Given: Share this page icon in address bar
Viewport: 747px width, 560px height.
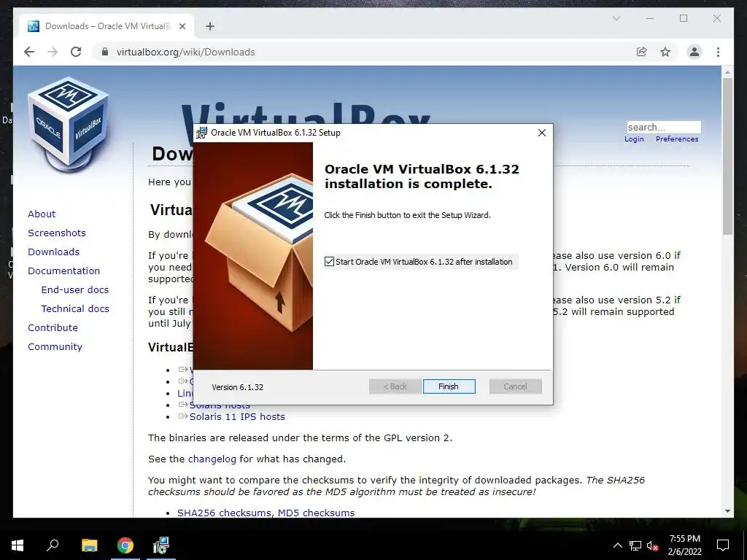Looking at the screenshot, I should (x=642, y=52).
